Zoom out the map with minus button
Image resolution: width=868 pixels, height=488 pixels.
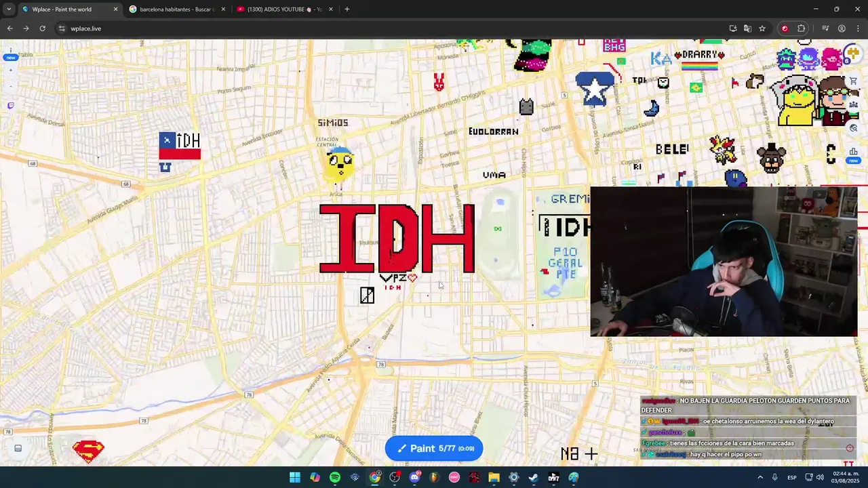pyautogui.click(x=10, y=87)
